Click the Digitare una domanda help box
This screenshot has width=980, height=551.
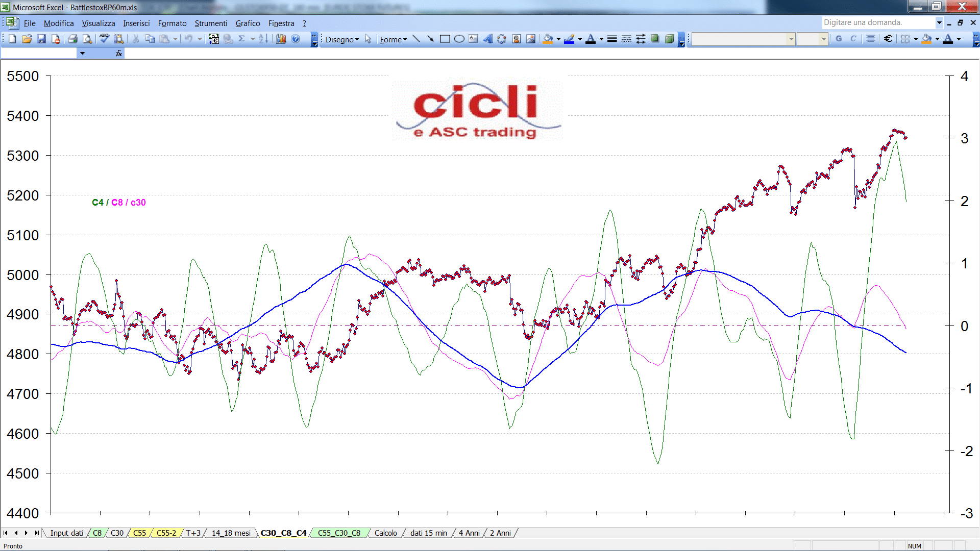click(878, 22)
